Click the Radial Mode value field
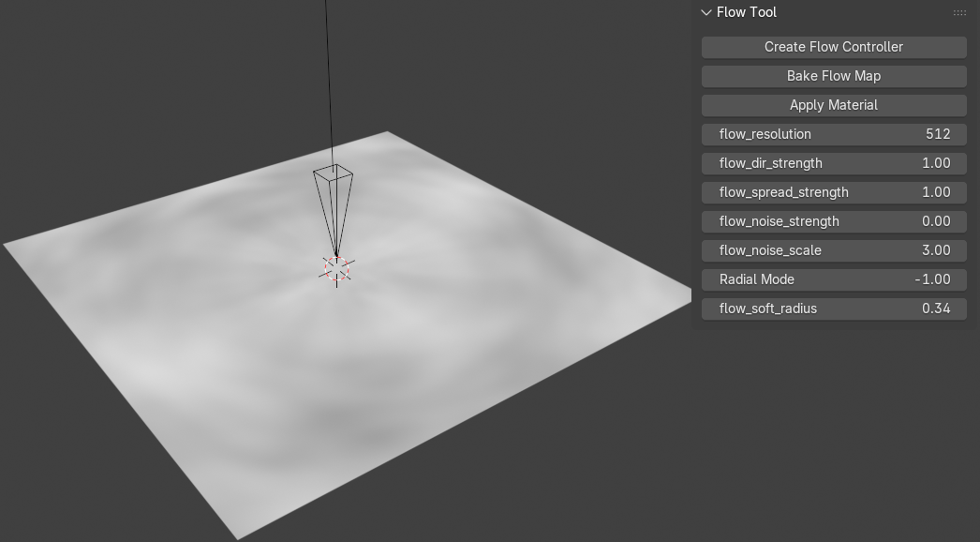 833,279
